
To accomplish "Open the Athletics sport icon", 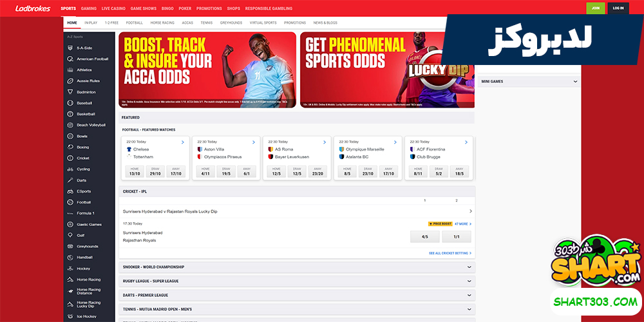I will click(70, 70).
